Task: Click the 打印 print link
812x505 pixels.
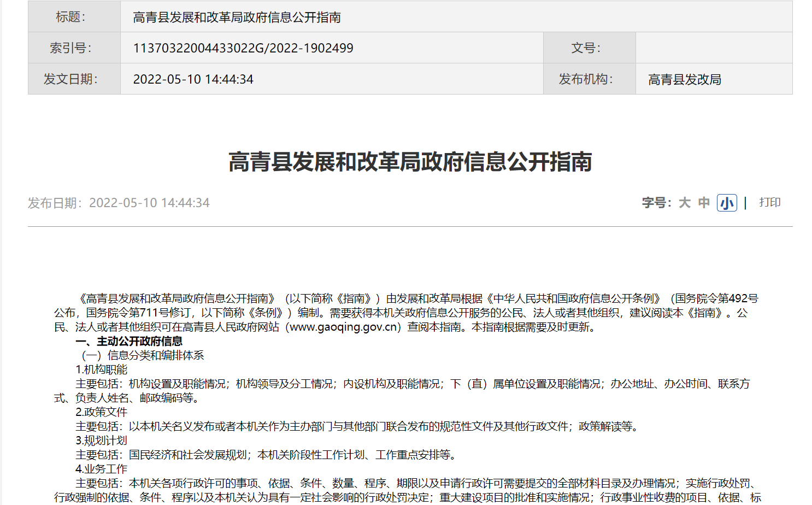Action: coord(769,203)
